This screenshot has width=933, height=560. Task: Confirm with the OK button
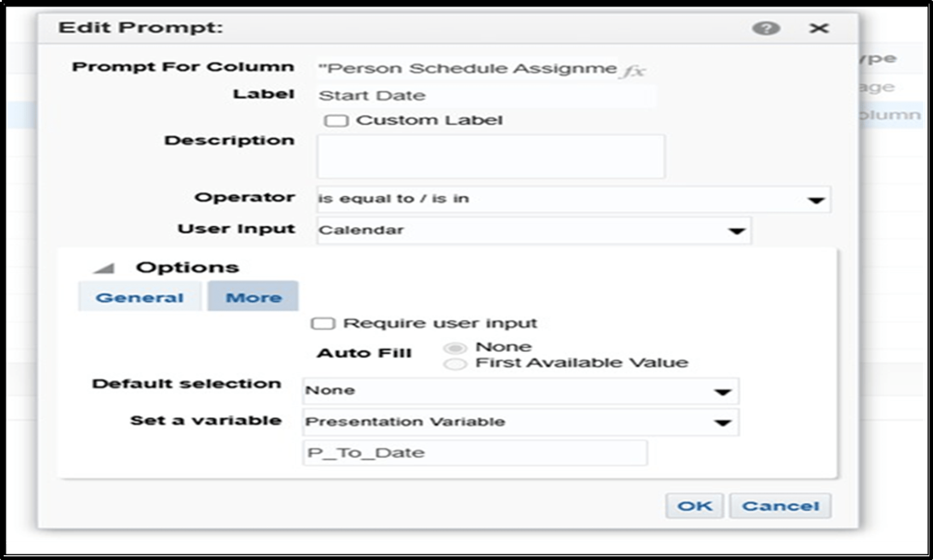coord(695,506)
